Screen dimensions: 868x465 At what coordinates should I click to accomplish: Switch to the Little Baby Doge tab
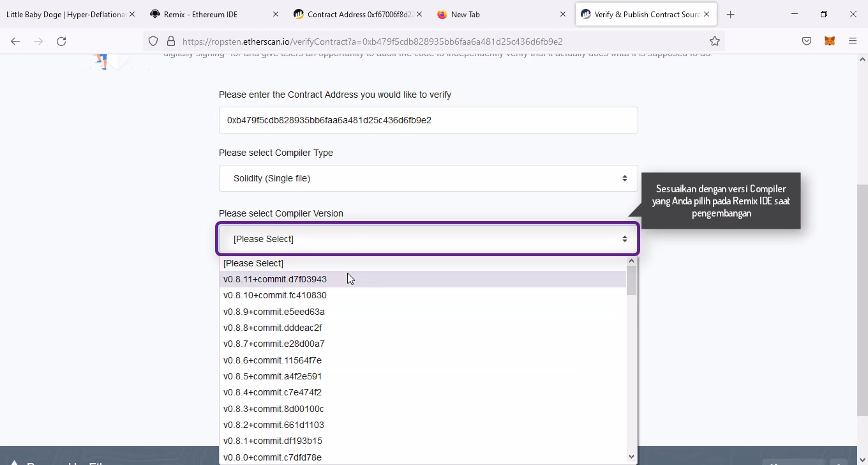64,14
